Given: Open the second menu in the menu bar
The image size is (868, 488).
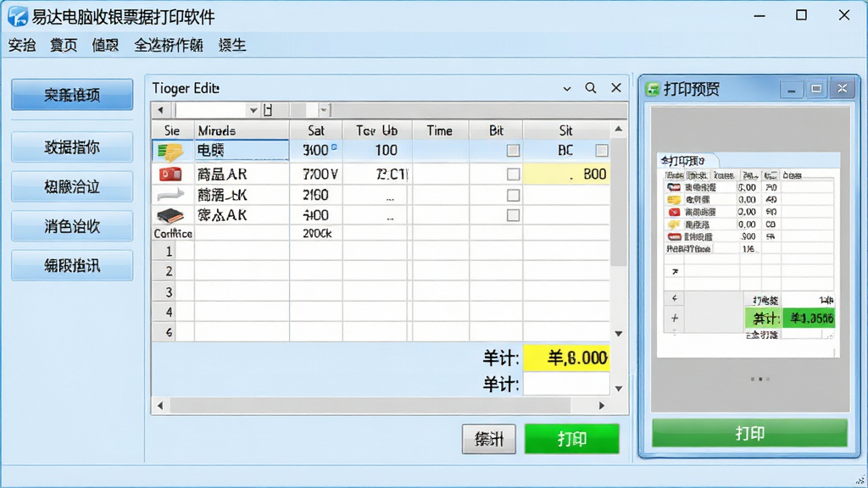Looking at the screenshot, I should click(x=64, y=46).
